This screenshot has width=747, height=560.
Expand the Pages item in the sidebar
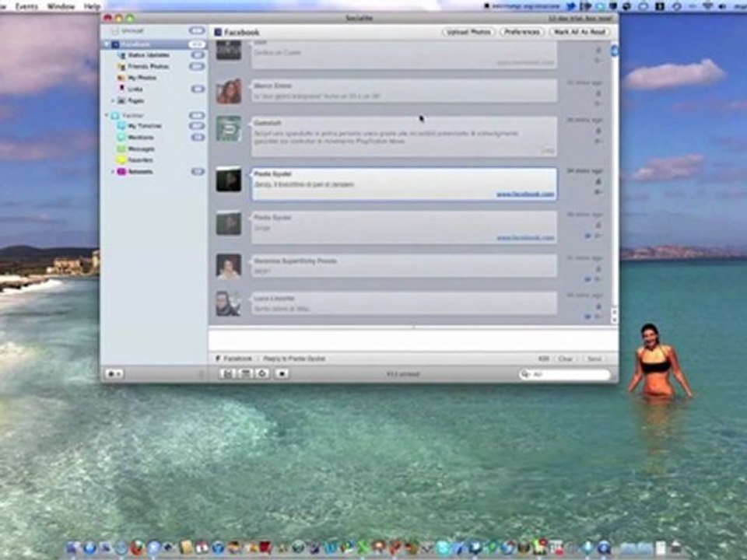[x=113, y=101]
